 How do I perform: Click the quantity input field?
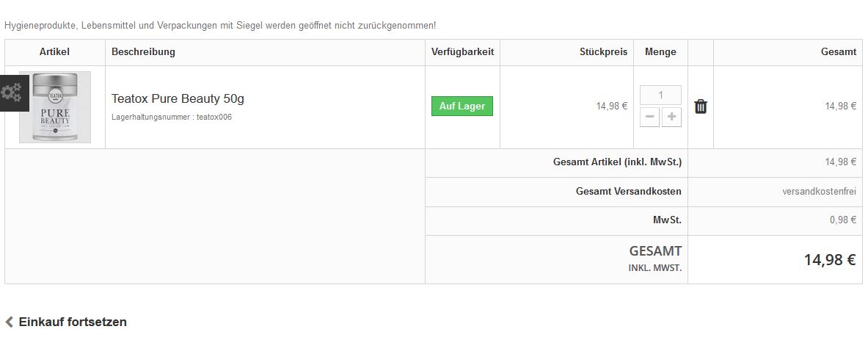[660, 95]
